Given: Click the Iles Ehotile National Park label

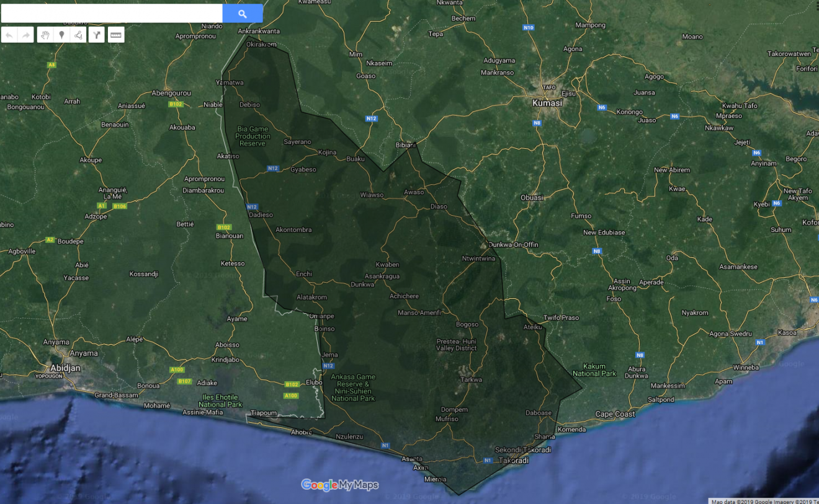Looking at the screenshot, I should click(221, 400).
